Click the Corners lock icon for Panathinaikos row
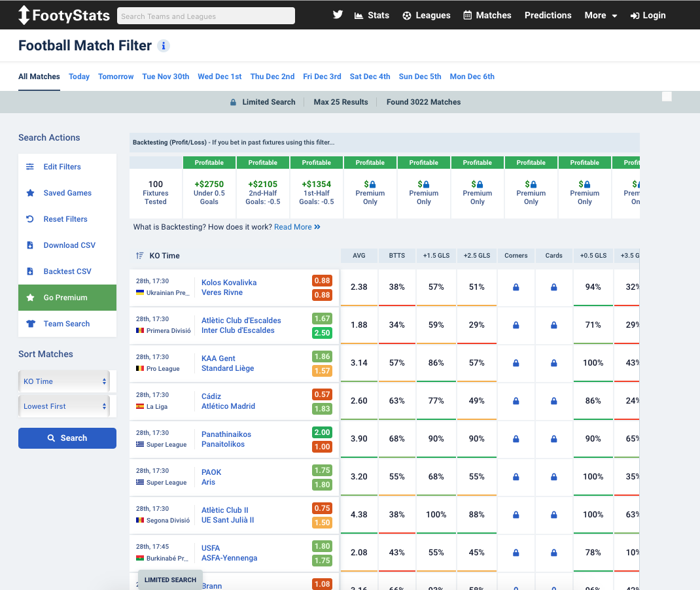Viewport: 700px width, 590px height. click(x=516, y=439)
